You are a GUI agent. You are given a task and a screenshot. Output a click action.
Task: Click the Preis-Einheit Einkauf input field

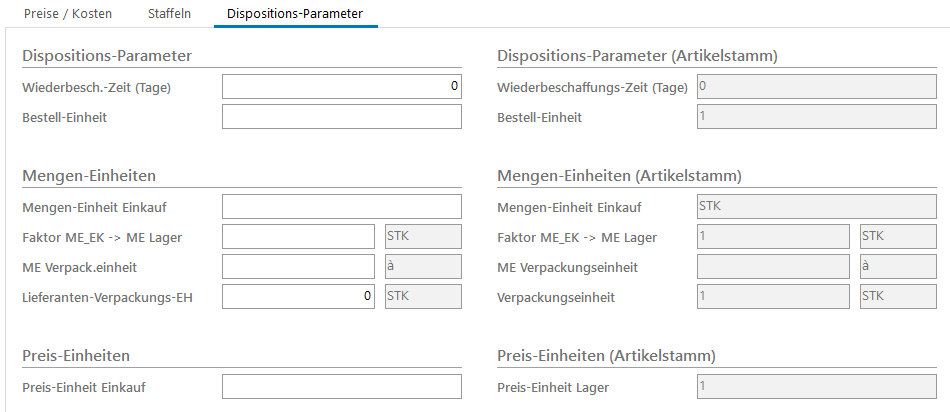(341, 387)
